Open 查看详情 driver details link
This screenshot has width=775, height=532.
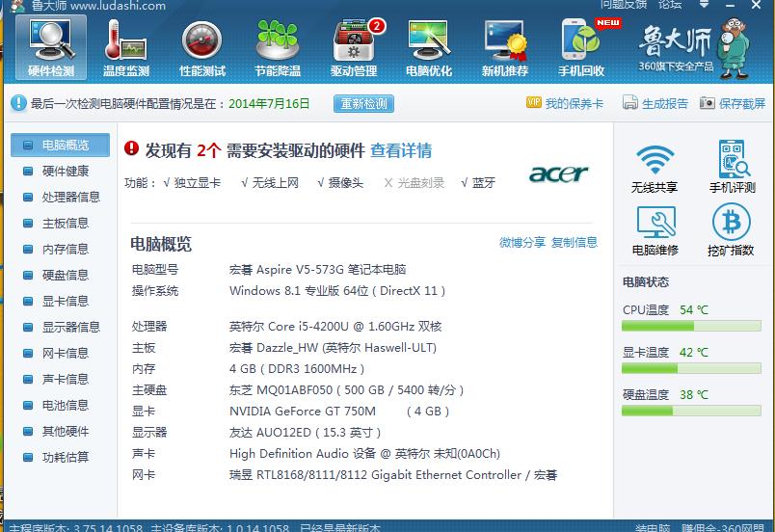pos(401,150)
